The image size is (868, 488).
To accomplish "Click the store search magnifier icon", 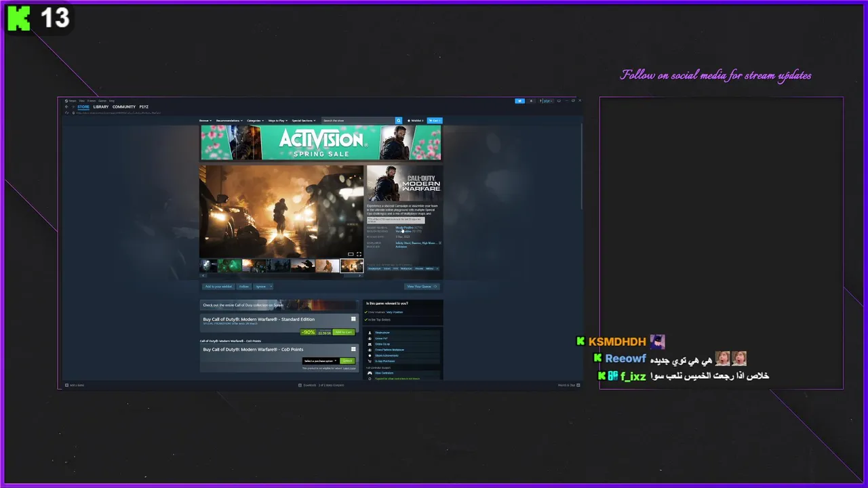I will (x=399, y=121).
